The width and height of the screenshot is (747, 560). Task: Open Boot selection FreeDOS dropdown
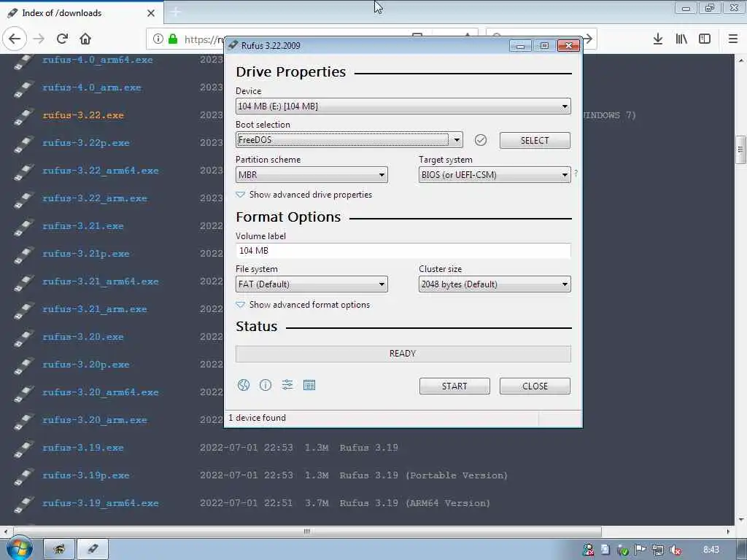349,140
